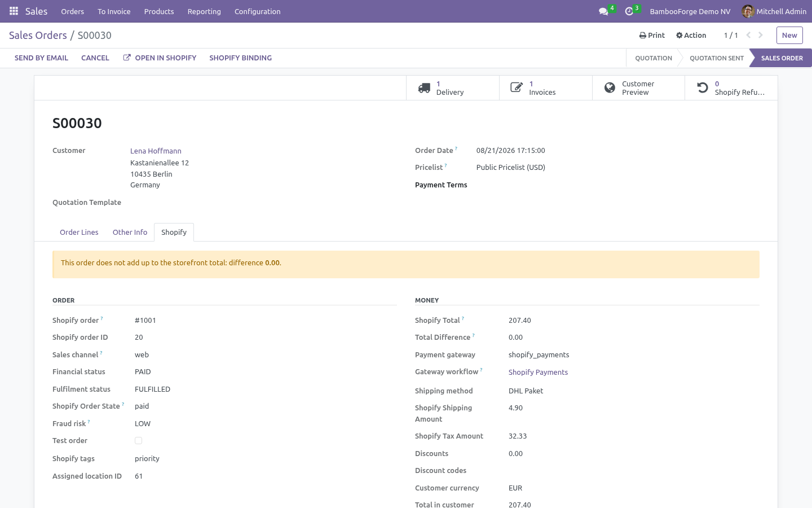Go to the next record arrow
812x508 pixels.
(x=761, y=35)
